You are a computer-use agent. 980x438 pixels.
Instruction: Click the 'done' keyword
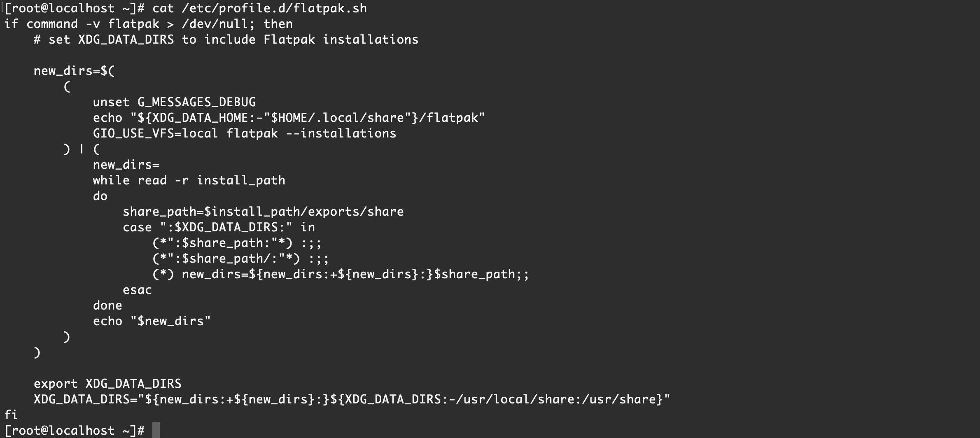pyautogui.click(x=107, y=305)
